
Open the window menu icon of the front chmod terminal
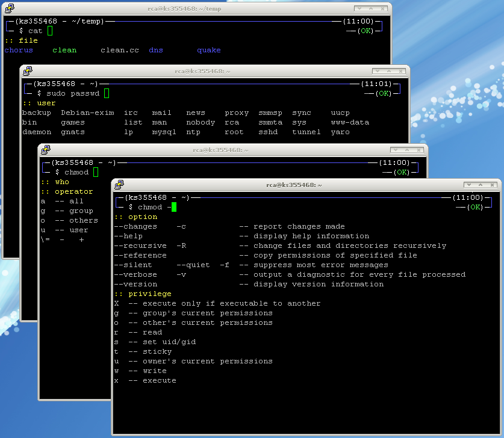coord(119,185)
